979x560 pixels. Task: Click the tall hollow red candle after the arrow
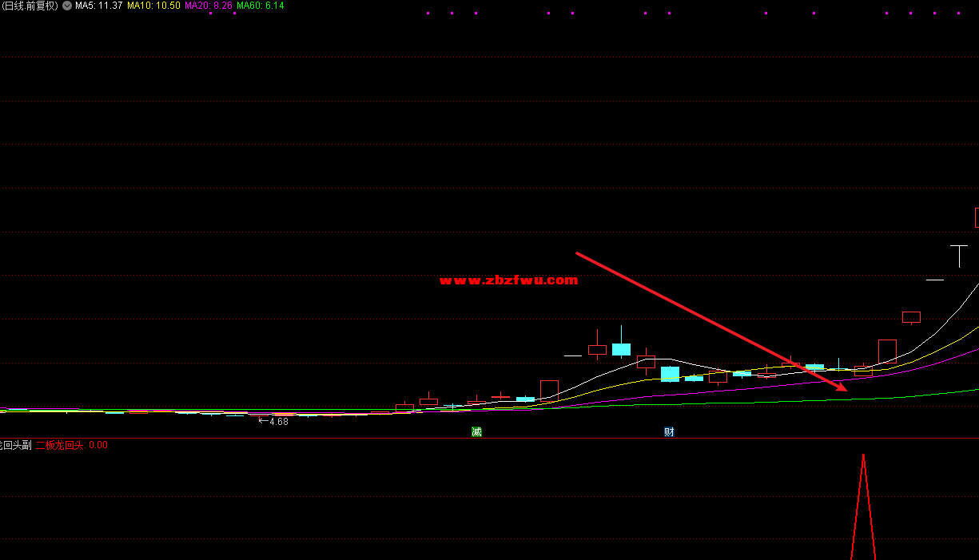(887, 351)
